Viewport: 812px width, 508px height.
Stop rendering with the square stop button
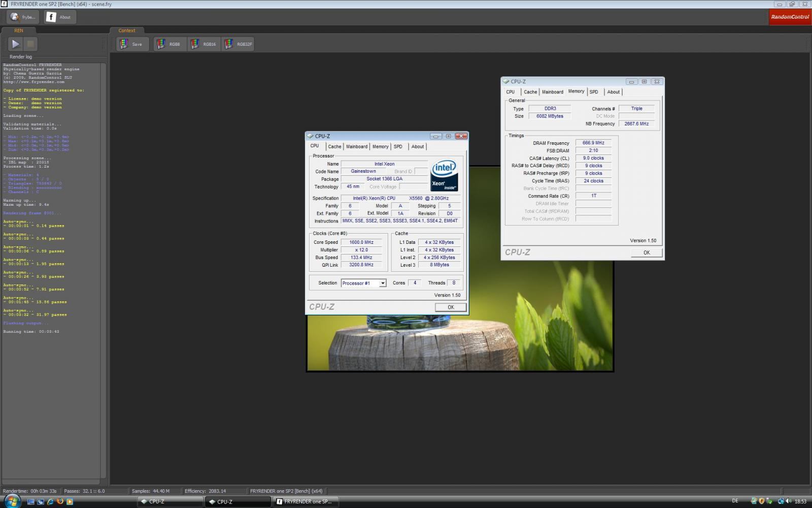(x=30, y=44)
